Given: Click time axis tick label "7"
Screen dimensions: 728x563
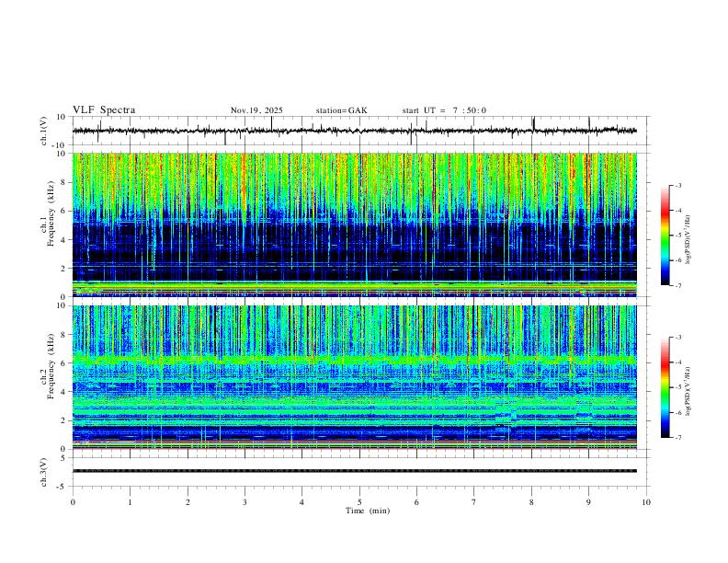Looking at the screenshot, I should click(474, 502).
